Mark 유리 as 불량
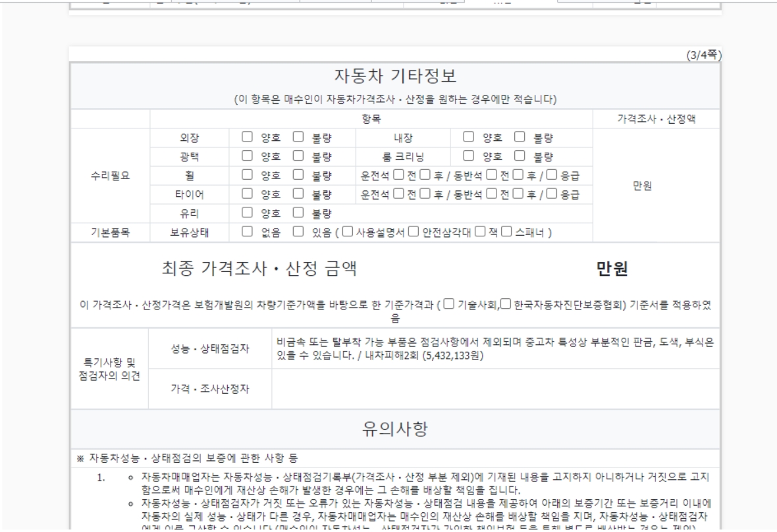The height and width of the screenshot is (532, 777). pos(298,213)
